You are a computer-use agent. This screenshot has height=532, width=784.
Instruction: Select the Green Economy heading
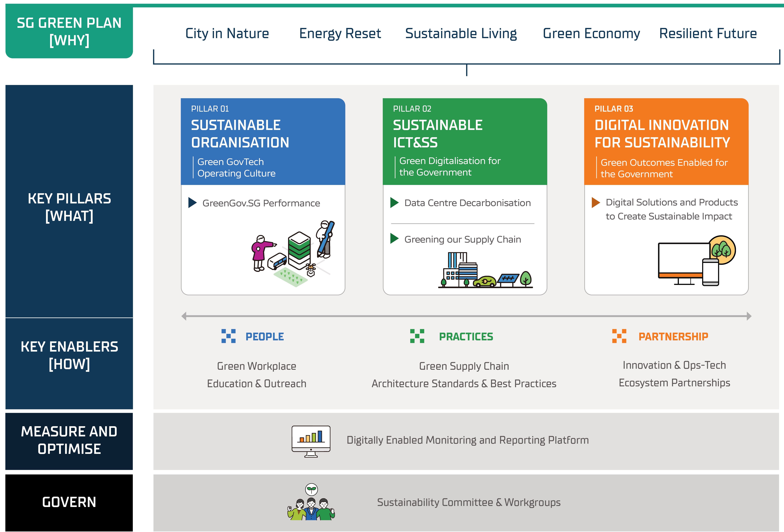coord(591,33)
